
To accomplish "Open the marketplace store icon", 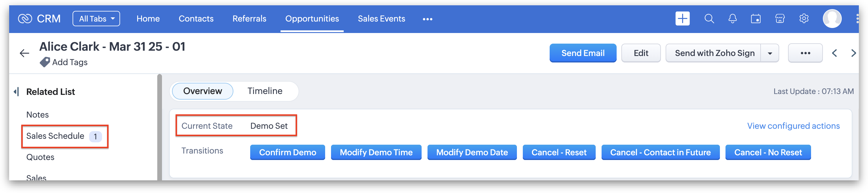I will click(780, 19).
